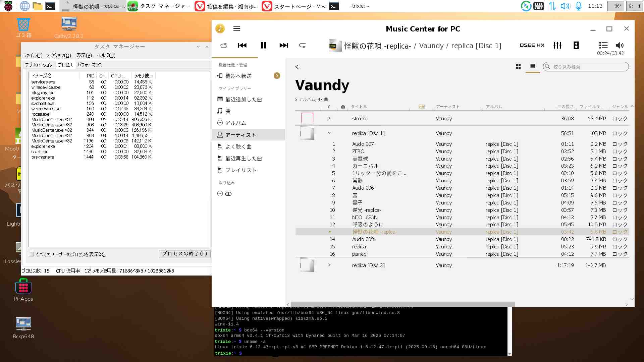Open the hamburger menu in Music Center
The height and width of the screenshot is (362, 644).
[x=237, y=29]
